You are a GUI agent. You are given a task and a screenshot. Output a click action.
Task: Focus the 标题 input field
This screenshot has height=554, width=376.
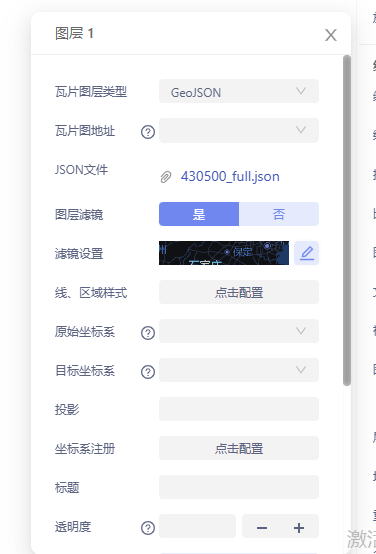(239, 487)
